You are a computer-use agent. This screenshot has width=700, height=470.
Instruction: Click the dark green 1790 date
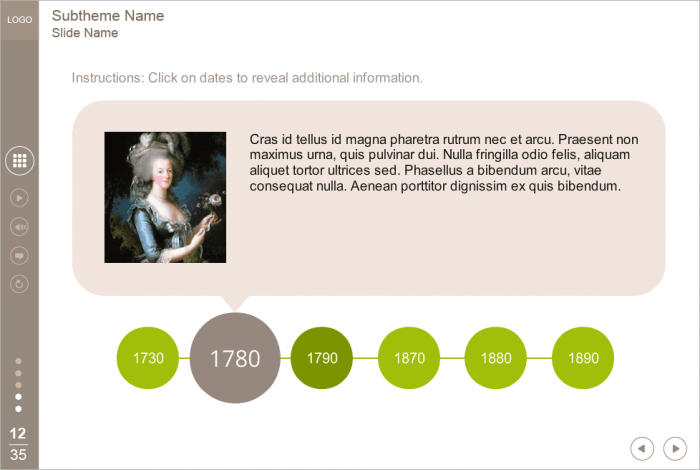[x=322, y=357]
